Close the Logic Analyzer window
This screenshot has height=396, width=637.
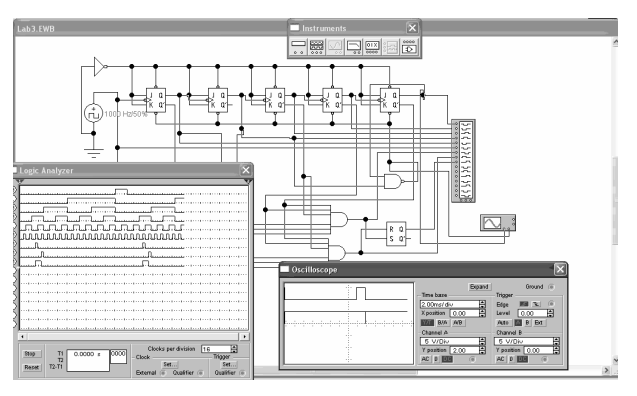[246, 170]
